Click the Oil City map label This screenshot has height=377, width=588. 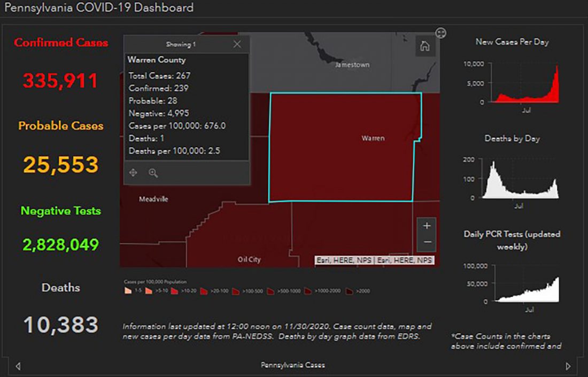coord(249,259)
